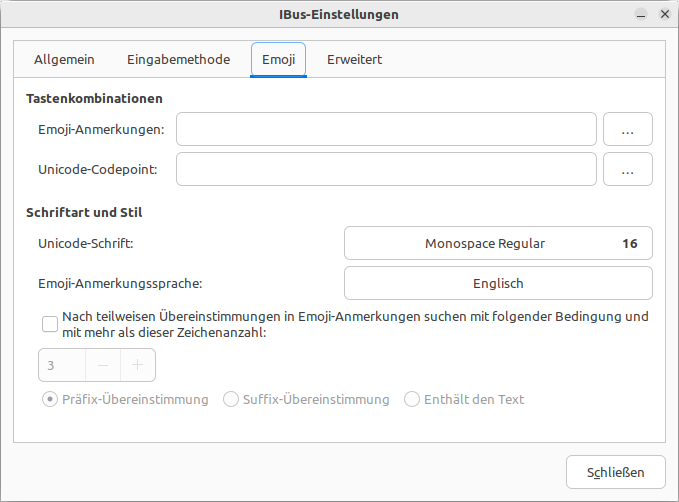Image resolution: width=679 pixels, height=502 pixels.
Task: Switch to the Allgemein tab
Action: pyautogui.click(x=64, y=60)
